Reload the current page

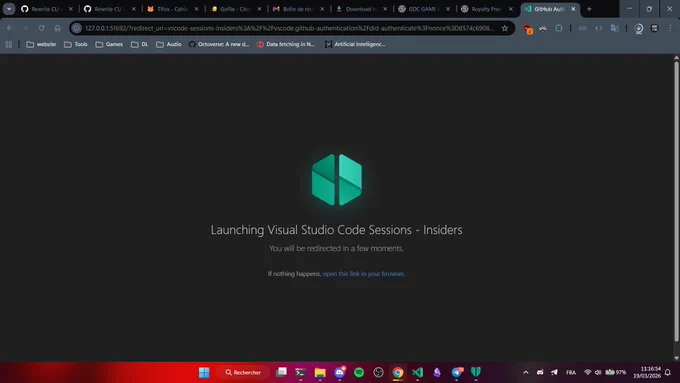coord(41,28)
